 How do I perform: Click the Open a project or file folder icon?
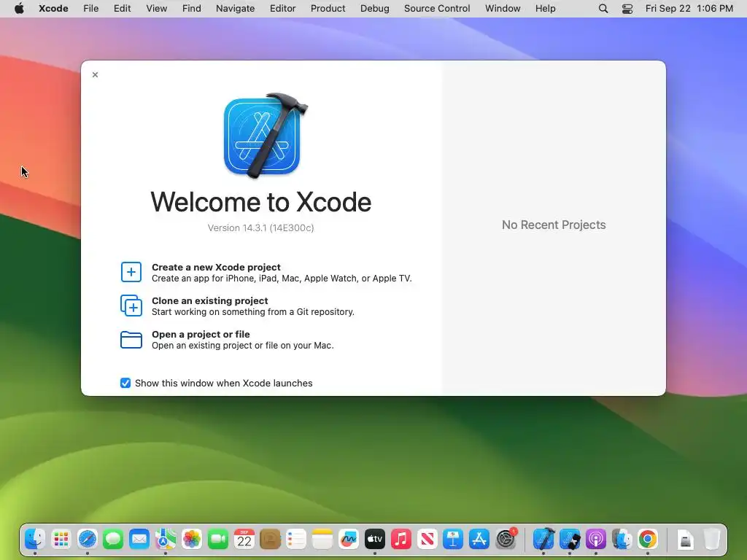131,340
